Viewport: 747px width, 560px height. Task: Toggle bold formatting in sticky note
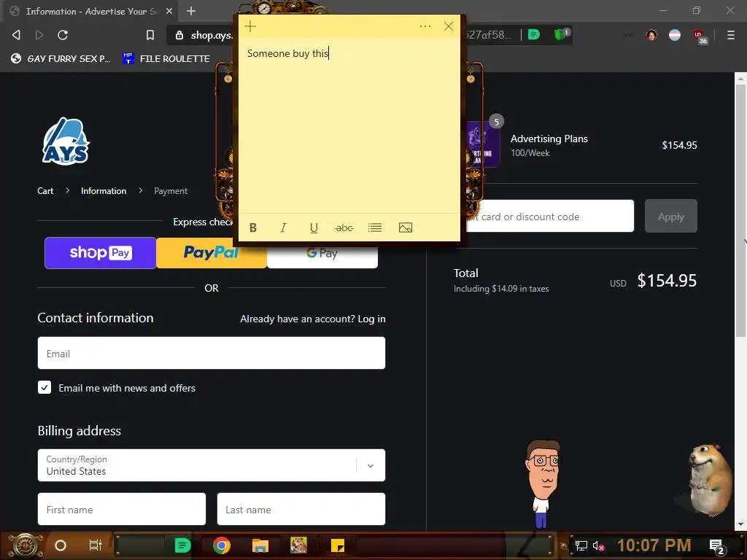click(x=253, y=227)
